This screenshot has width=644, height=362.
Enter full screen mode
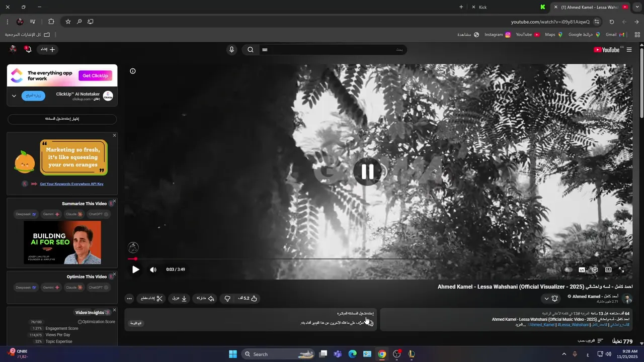pyautogui.click(x=621, y=270)
